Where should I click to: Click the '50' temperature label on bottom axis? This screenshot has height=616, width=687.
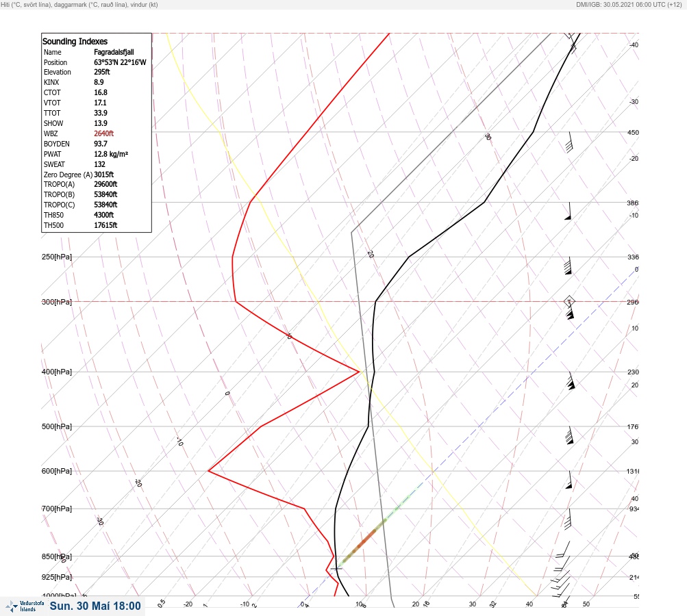coord(586,604)
